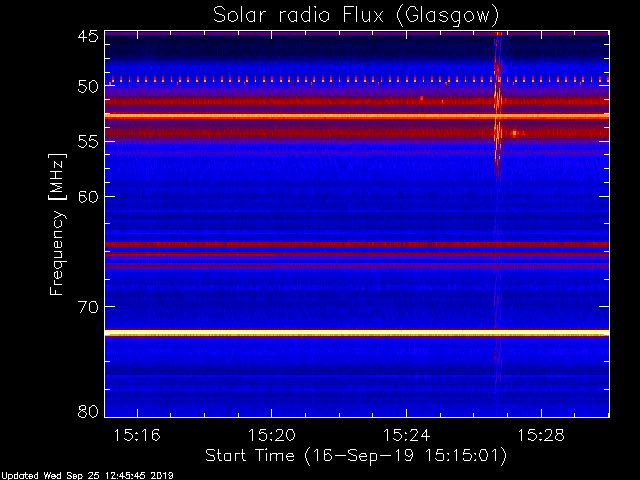
Task: Click the bright yellow band near 72 MHz
Action: 357,333
